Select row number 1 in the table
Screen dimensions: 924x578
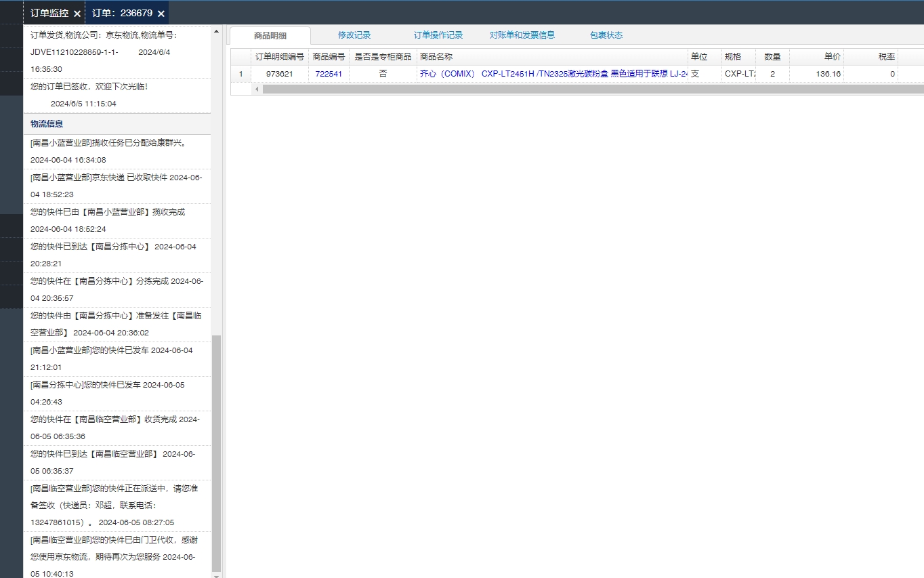pos(240,74)
